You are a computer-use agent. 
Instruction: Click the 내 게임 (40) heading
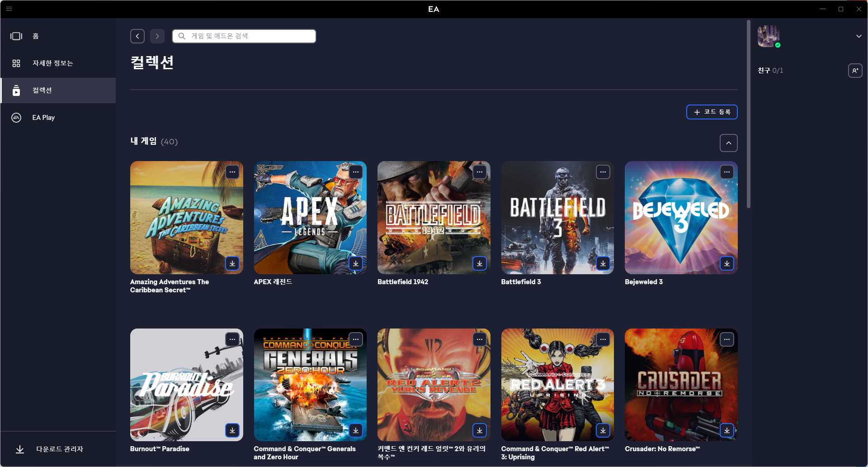coord(154,141)
